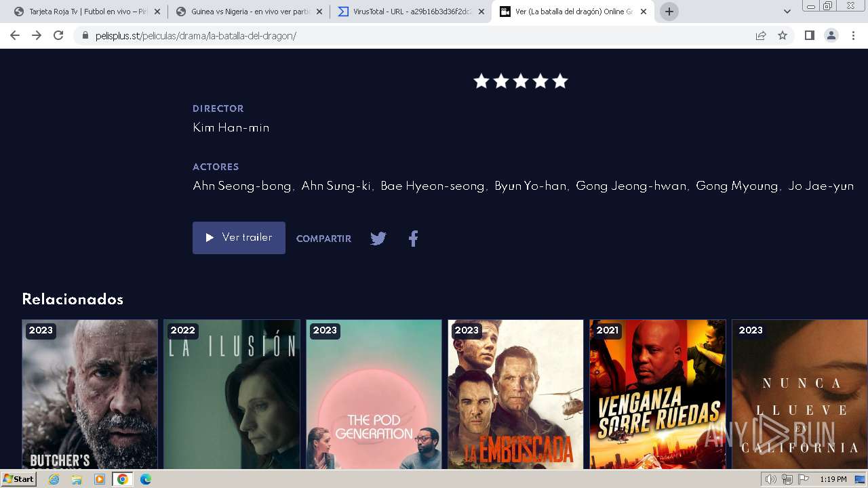
Task: Bookmark this page with the star icon
Action: (783, 36)
